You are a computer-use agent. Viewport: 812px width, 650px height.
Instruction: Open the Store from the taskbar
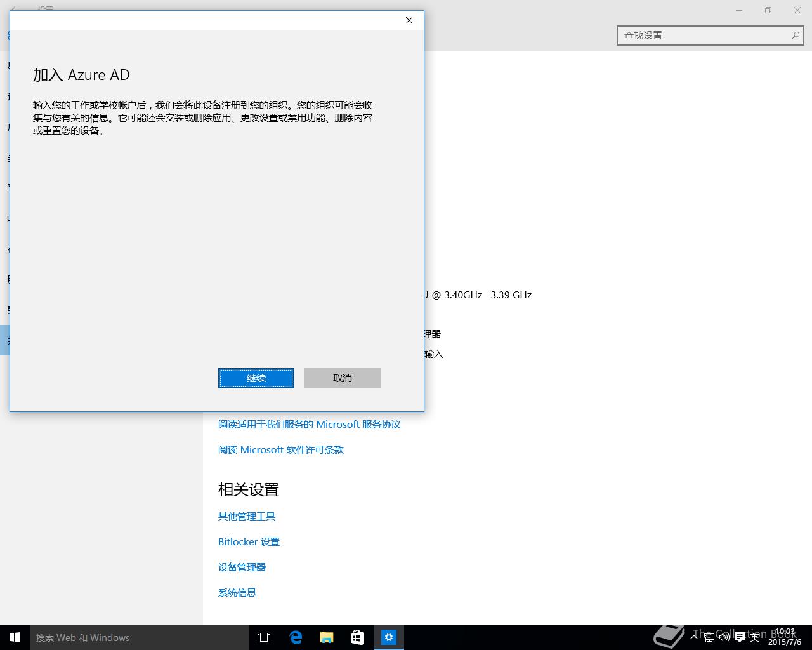click(x=358, y=637)
